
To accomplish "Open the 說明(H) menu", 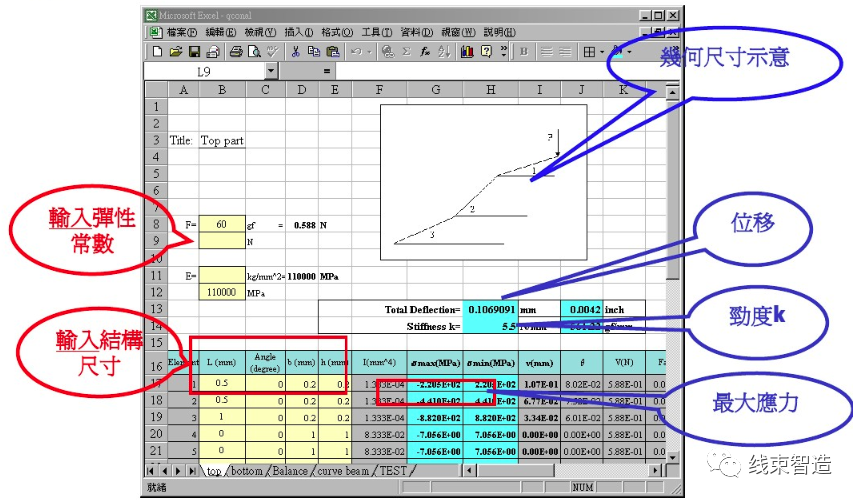I will (x=500, y=32).
